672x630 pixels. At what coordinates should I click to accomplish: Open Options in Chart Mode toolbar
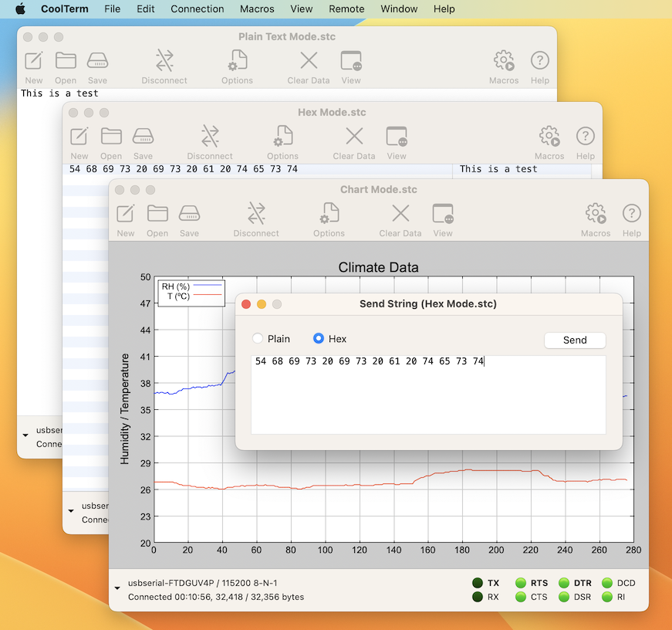tap(329, 214)
